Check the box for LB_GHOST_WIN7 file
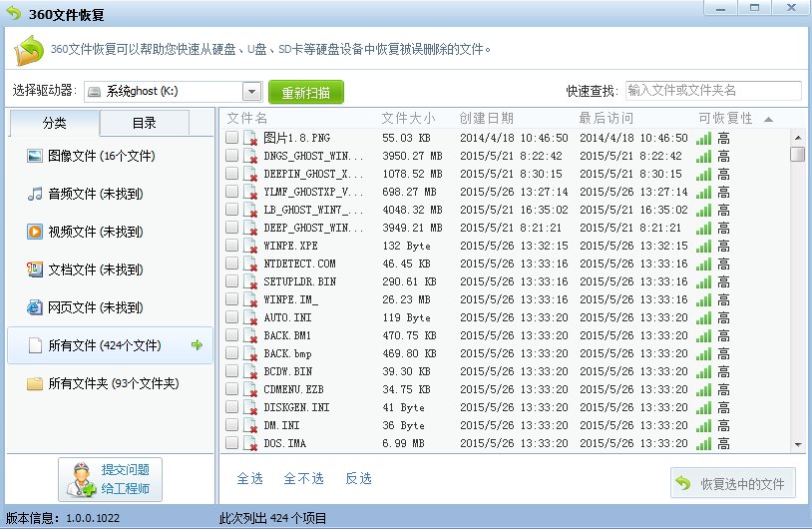This screenshot has width=812, height=529. click(232, 210)
